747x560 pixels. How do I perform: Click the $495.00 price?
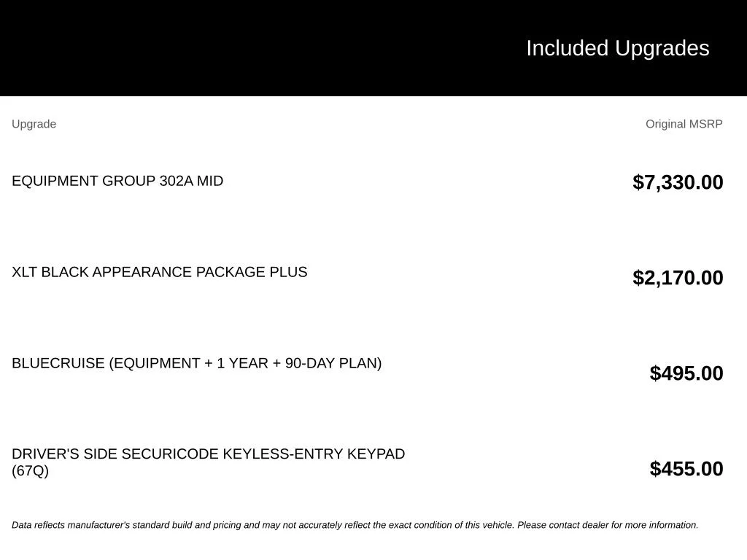[686, 373]
